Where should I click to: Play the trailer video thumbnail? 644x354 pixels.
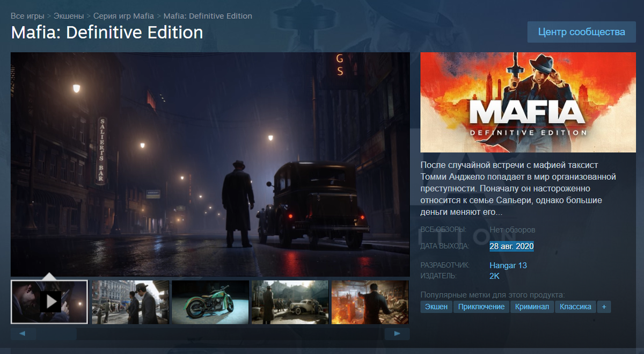coord(49,302)
